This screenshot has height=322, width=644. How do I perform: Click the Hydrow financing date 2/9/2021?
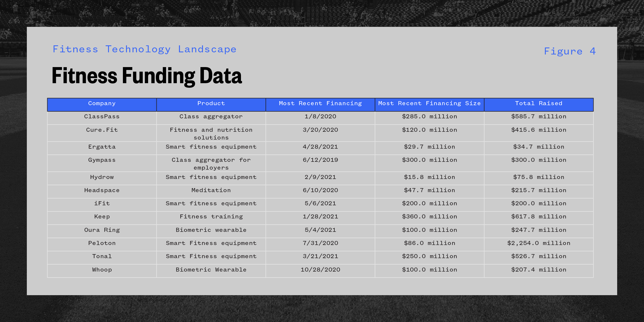click(x=320, y=177)
